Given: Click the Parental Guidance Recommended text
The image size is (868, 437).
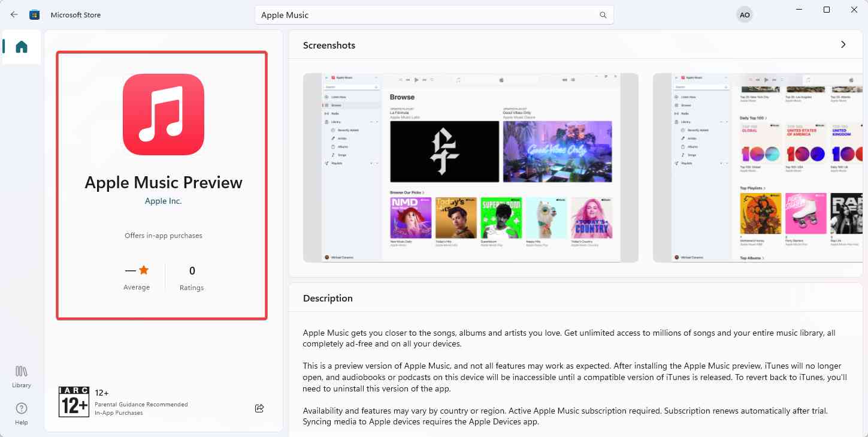Looking at the screenshot, I should click(141, 405).
